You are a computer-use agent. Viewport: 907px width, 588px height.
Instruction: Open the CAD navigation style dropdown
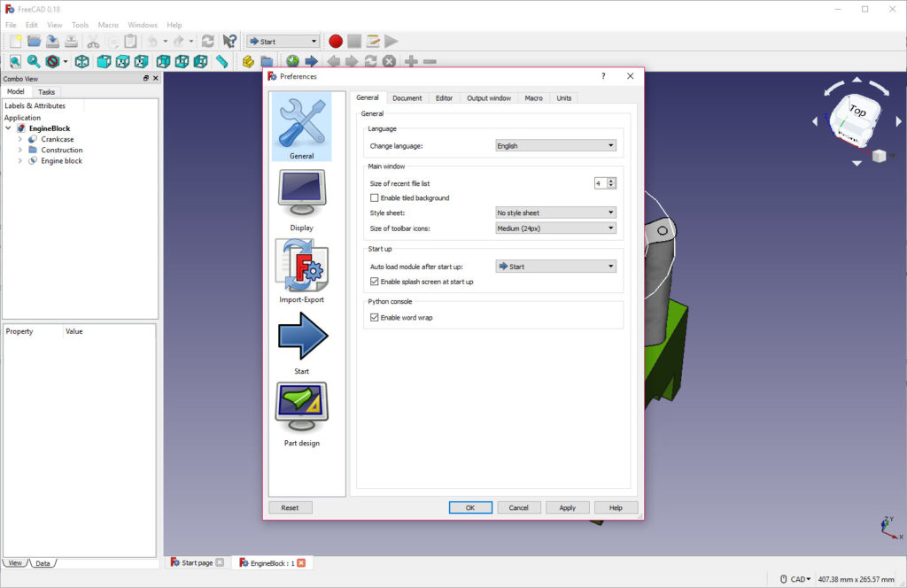coord(795,579)
